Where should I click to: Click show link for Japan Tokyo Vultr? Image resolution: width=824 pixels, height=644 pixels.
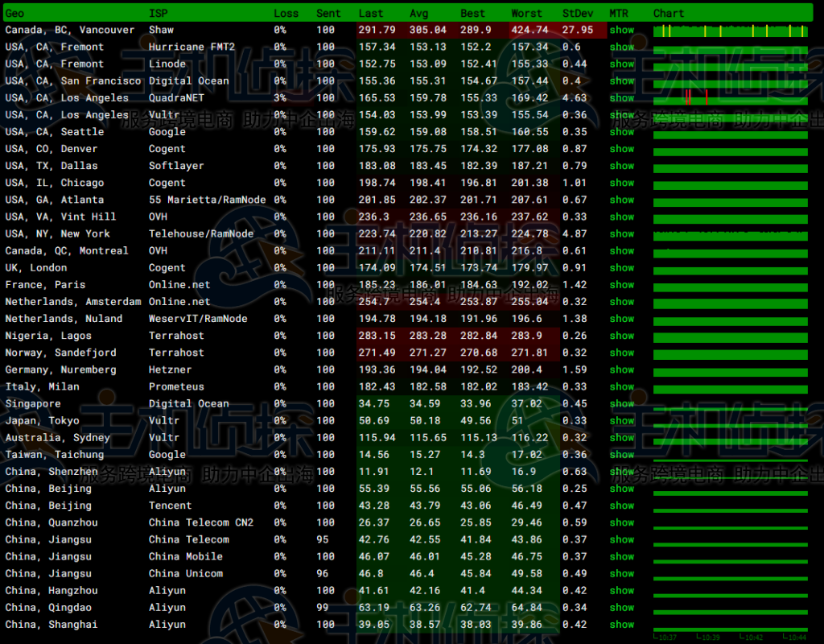tap(621, 420)
